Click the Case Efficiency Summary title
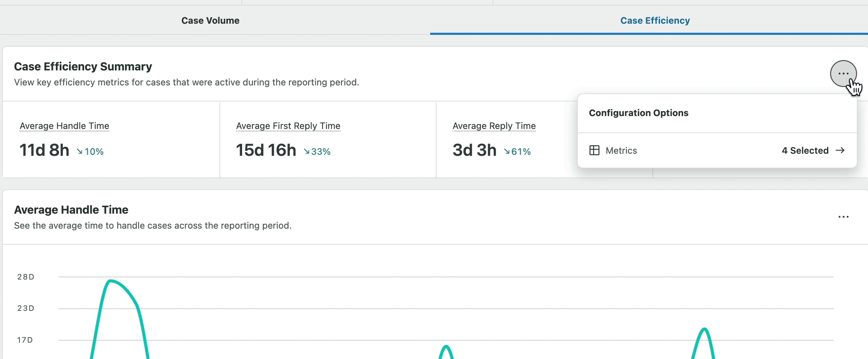This screenshot has width=868, height=359. click(83, 67)
